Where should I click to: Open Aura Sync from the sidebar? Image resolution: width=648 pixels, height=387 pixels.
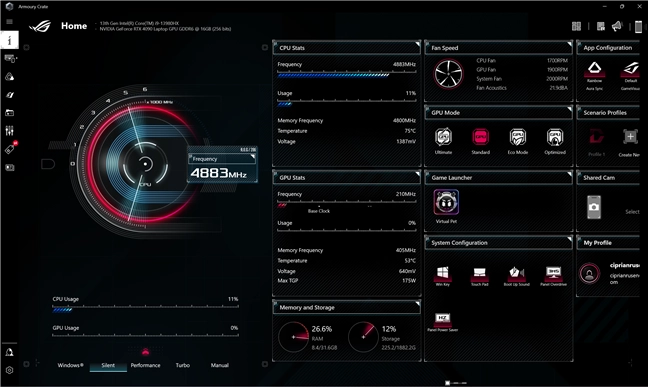point(10,76)
